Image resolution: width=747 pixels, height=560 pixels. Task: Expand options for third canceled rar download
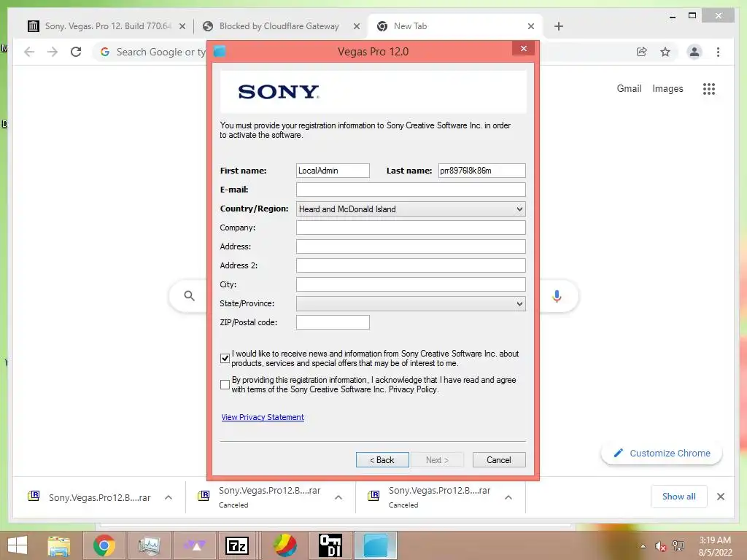pyautogui.click(x=508, y=497)
